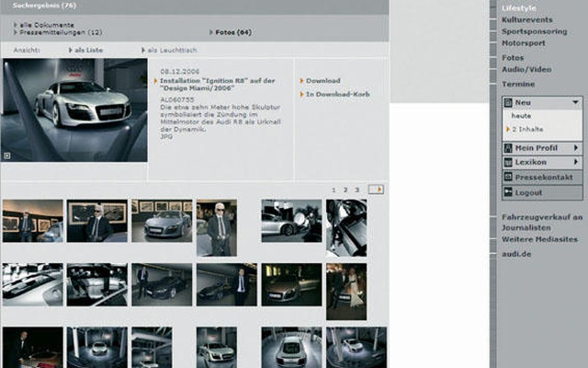The width and height of the screenshot is (588, 368).
Task: Click the Lexikon book icon
Action: coord(508,162)
